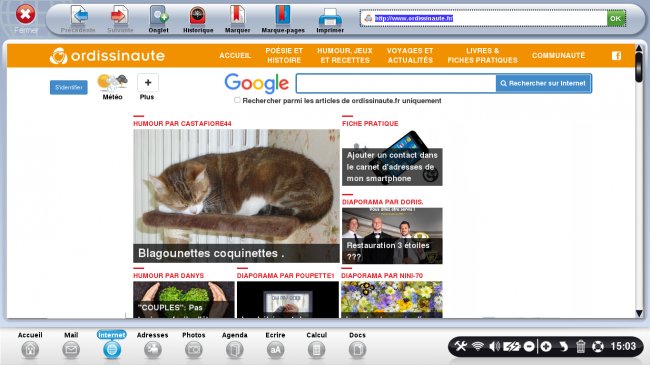The height and width of the screenshot is (365, 650).
Task: Click the red Fermer close icon
Action: (25, 15)
